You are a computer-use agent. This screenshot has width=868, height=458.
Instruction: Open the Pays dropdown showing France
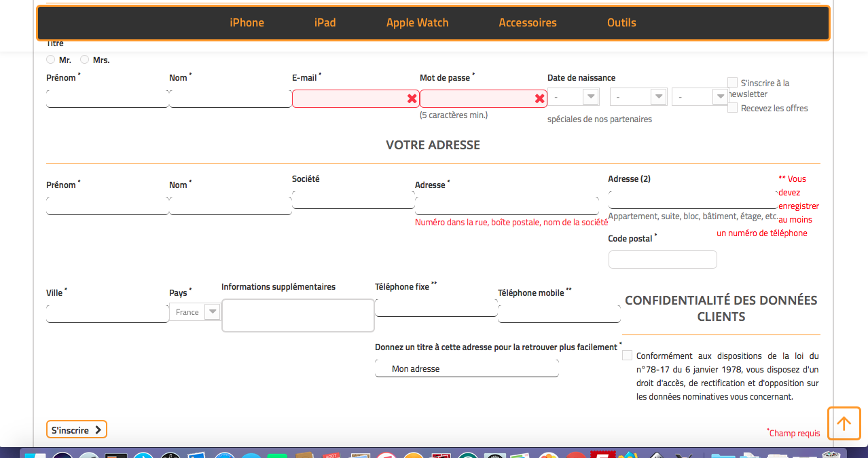[x=195, y=312]
